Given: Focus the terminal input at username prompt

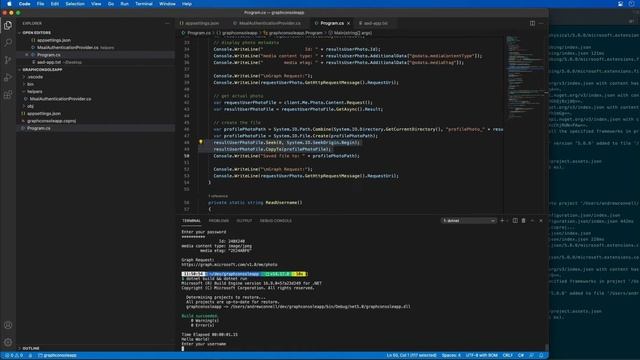Looking at the screenshot, I should click(x=183, y=349).
